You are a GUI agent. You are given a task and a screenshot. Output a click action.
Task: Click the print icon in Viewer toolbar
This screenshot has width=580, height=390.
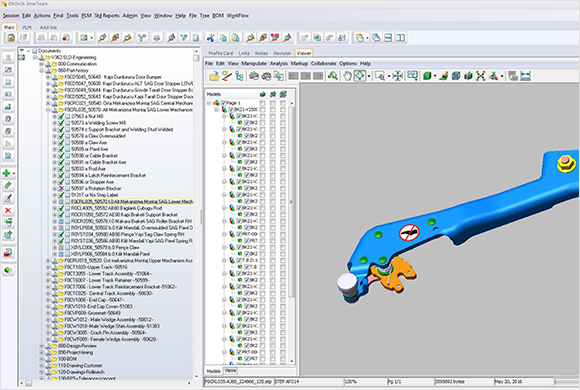click(254, 76)
